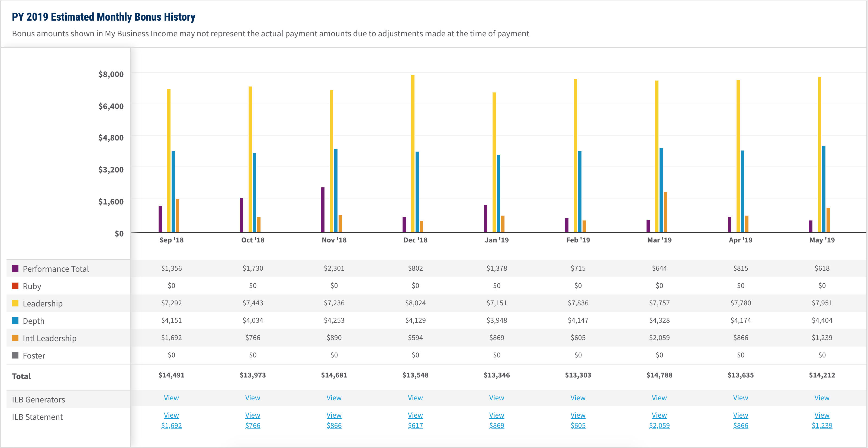Click the Nov '18 purple Performance bar
868x448 pixels.
(323, 210)
